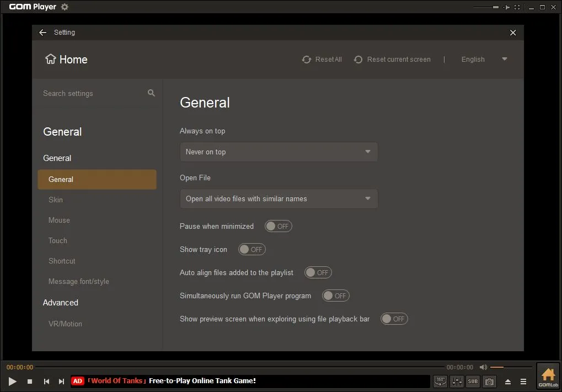Open the Shortcut settings section
Image resolution: width=562 pixels, height=392 pixels.
pos(62,261)
